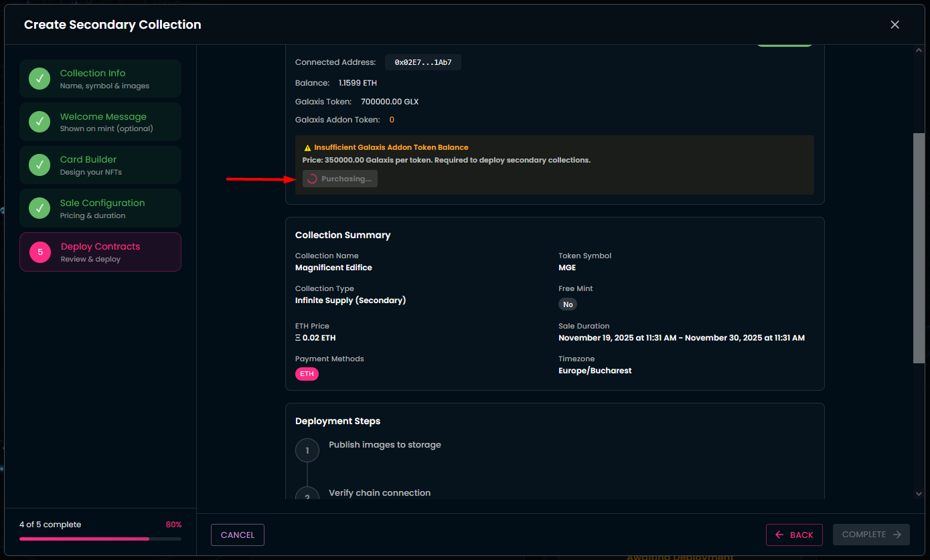Click the insufficient balance warning triangle icon
930x560 pixels.
tap(307, 148)
